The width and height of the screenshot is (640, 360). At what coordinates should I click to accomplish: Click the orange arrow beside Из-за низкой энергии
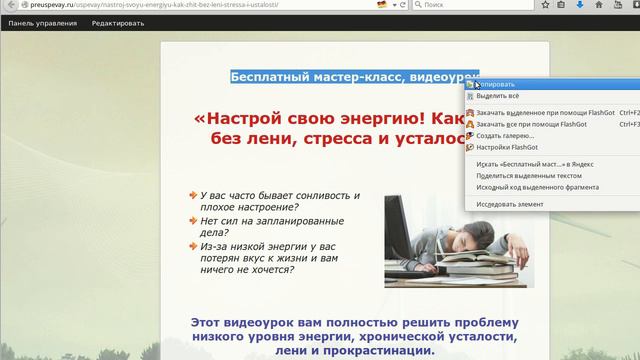(x=193, y=246)
